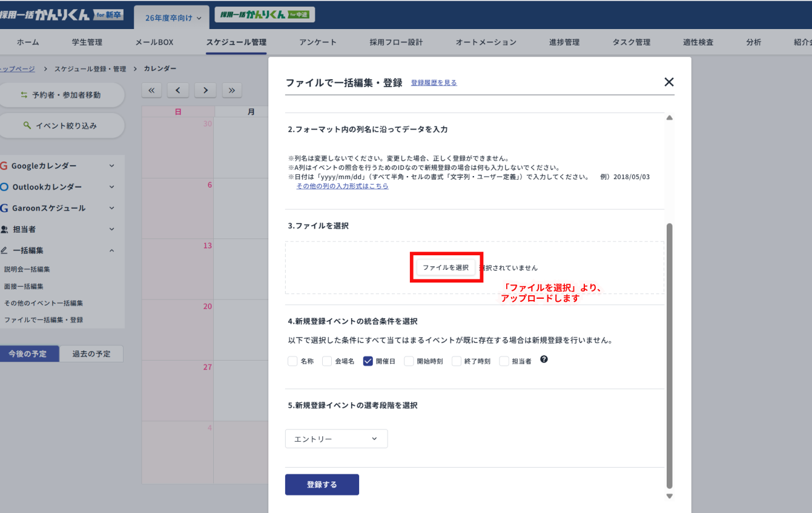Enable the 名称 matching condition checkbox
The height and width of the screenshot is (513, 812).
point(291,360)
